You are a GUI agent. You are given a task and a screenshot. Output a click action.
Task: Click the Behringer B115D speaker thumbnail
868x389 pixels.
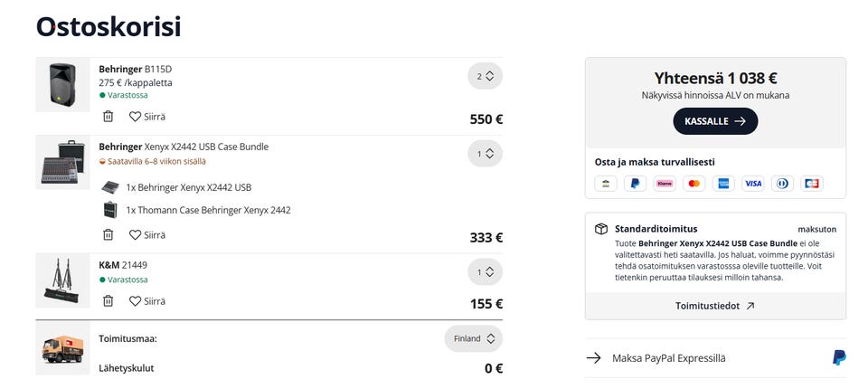click(62, 85)
